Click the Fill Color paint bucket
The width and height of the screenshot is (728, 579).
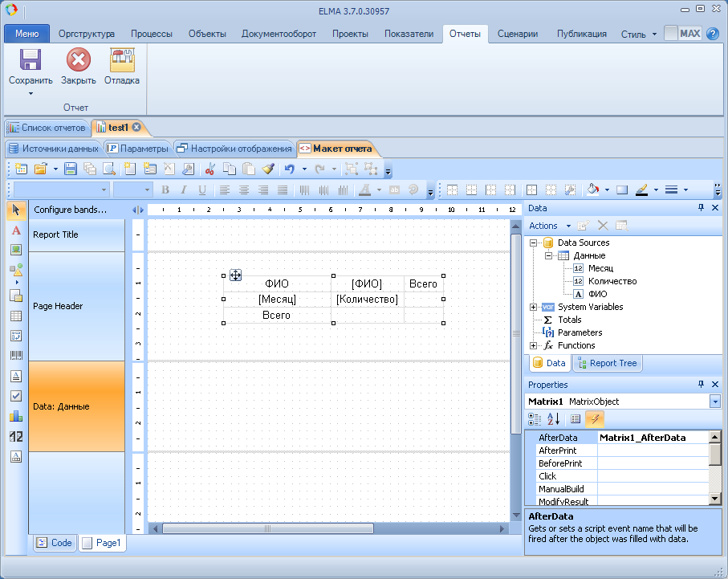pyautogui.click(x=592, y=190)
